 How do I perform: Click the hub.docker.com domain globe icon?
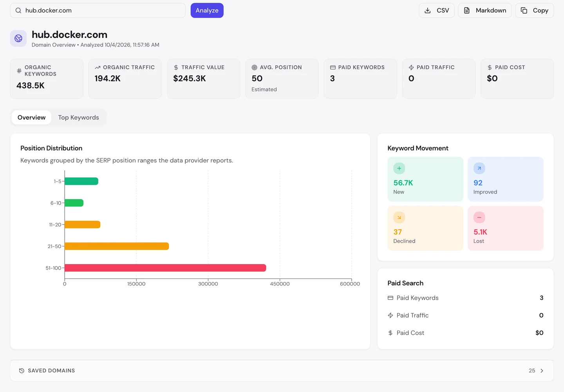[18, 38]
